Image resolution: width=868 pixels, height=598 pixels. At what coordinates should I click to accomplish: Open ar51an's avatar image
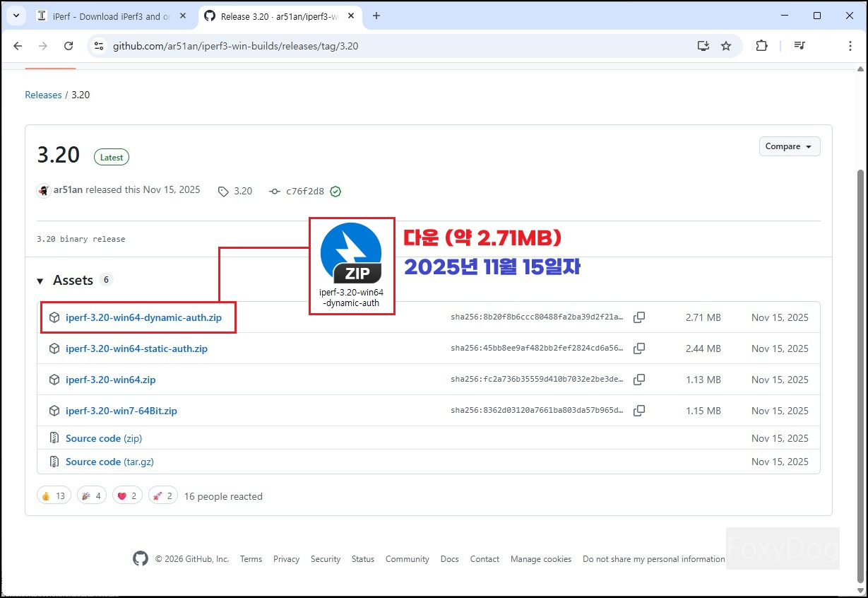[44, 191]
